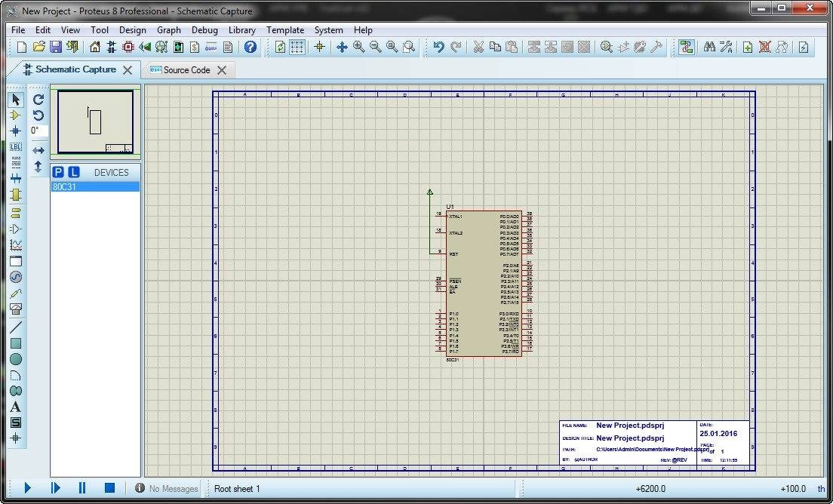Image resolution: width=833 pixels, height=504 pixels.
Task: Toggle false origin crosshair icon
Action: pos(319,48)
